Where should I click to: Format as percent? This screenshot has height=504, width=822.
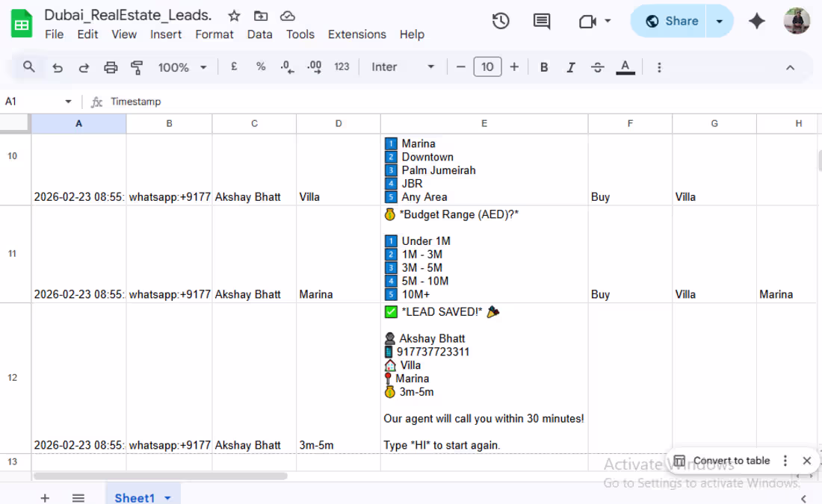click(261, 66)
